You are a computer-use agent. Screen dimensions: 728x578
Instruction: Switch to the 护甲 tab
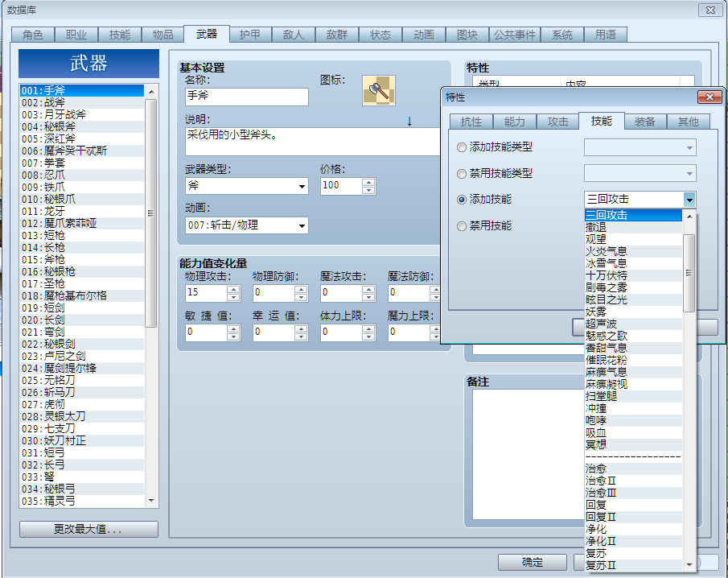coord(250,35)
